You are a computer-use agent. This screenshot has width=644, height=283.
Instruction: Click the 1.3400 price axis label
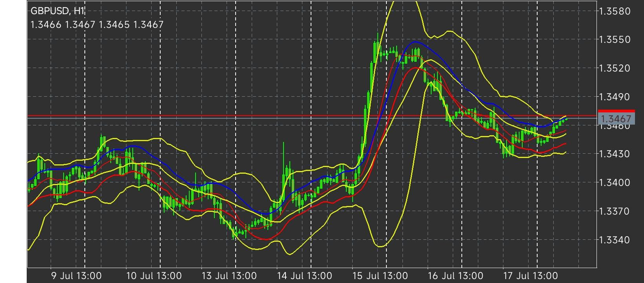pos(615,183)
